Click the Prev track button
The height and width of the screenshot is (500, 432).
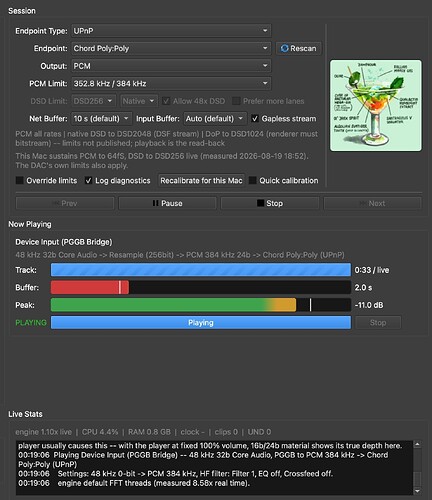[x=65, y=203]
